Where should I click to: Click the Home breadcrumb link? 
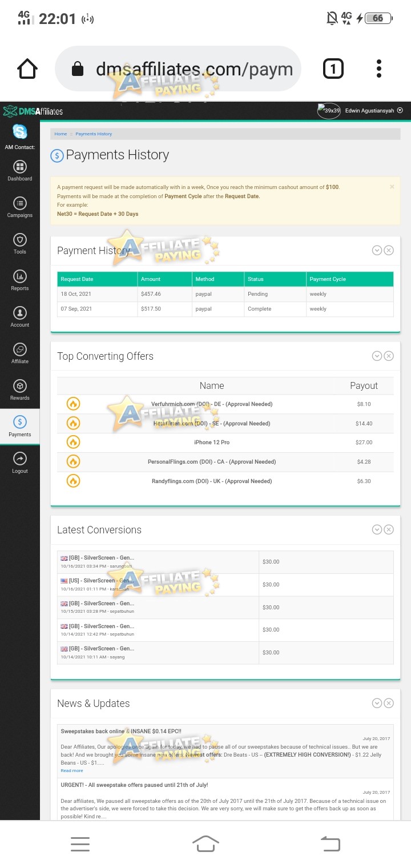coord(61,134)
